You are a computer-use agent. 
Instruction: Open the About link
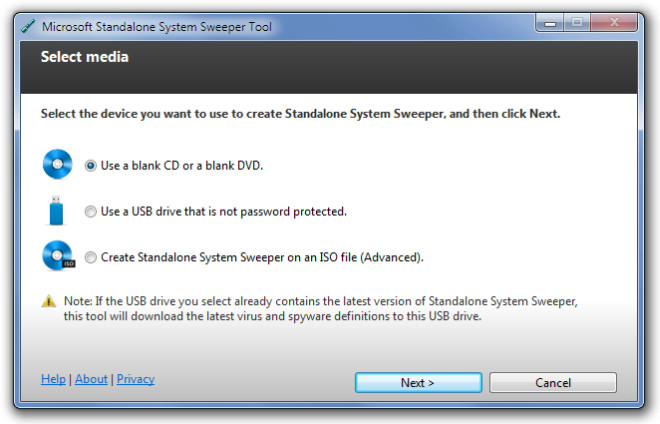coord(91,379)
